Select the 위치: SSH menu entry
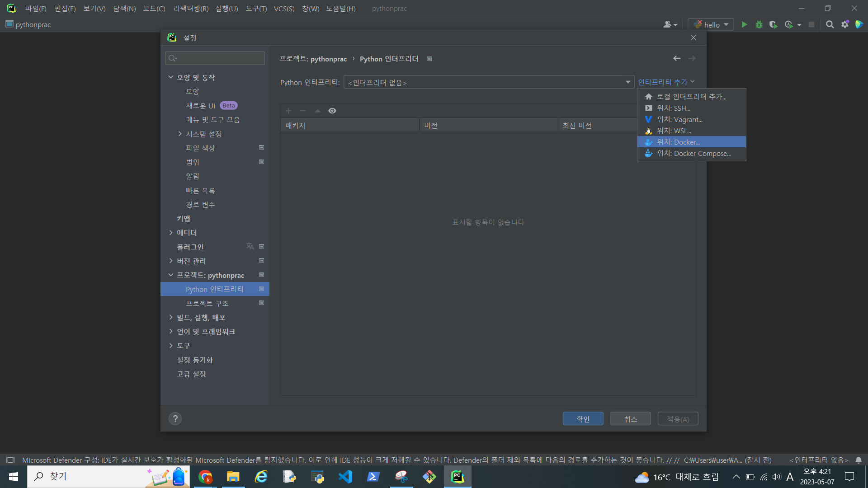Image resolution: width=868 pixels, height=488 pixels. click(x=691, y=108)
